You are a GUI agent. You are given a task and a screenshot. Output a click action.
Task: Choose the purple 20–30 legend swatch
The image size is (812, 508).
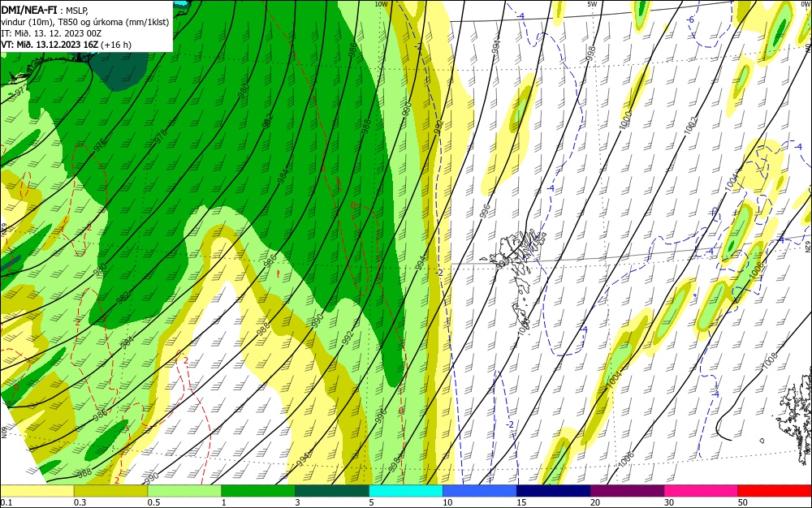(627, 491)
